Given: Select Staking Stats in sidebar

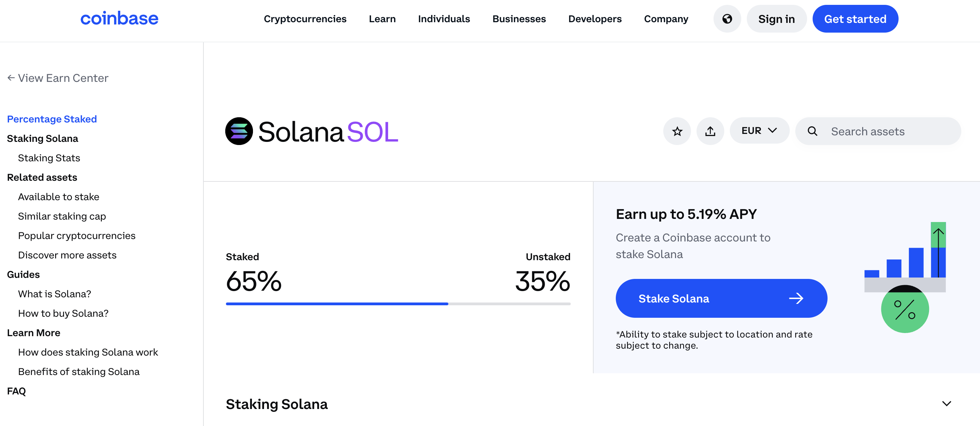Looking at the screenshot, I should click(x=49, y=158).
